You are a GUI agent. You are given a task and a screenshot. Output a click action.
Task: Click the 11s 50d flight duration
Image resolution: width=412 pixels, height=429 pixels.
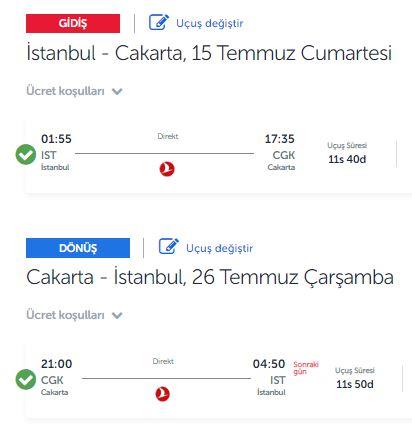355,384
